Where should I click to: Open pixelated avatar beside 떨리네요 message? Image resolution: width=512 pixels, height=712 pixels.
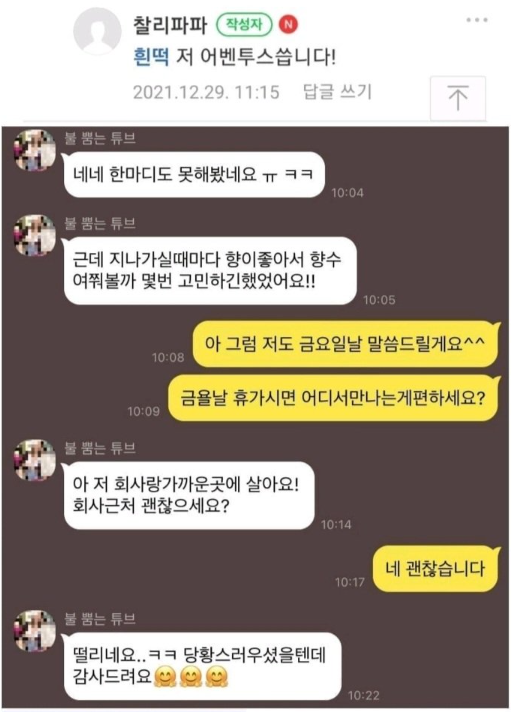[35, 630]
